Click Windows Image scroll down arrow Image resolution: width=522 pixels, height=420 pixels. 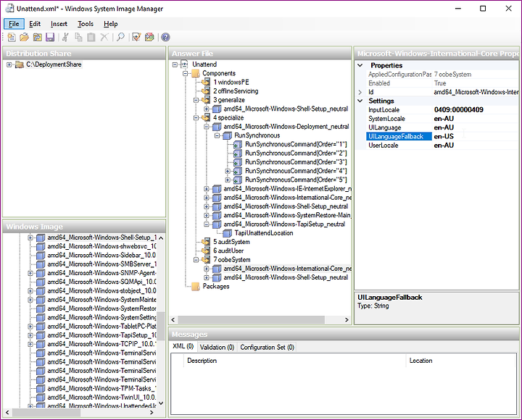point(161,403)
